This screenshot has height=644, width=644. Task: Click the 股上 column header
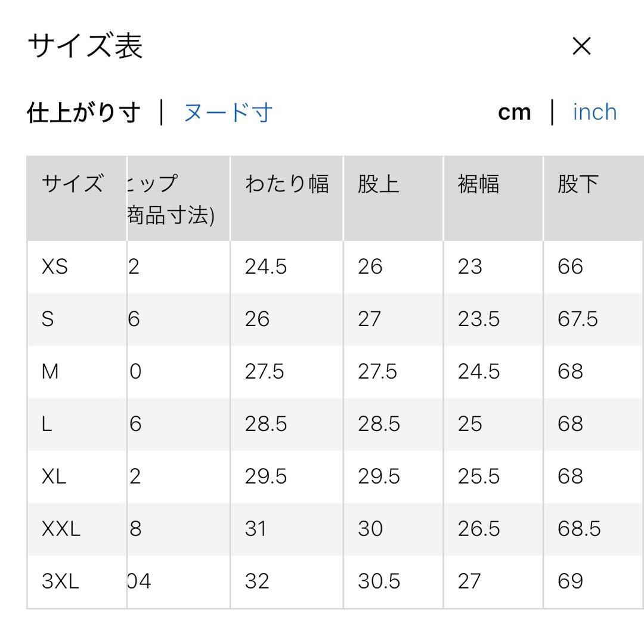(x=378, y=183)
